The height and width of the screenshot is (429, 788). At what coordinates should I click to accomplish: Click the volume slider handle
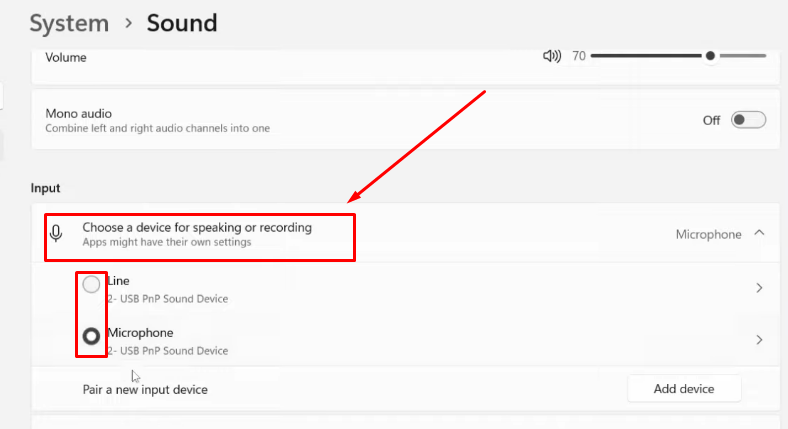coord(710,57)
